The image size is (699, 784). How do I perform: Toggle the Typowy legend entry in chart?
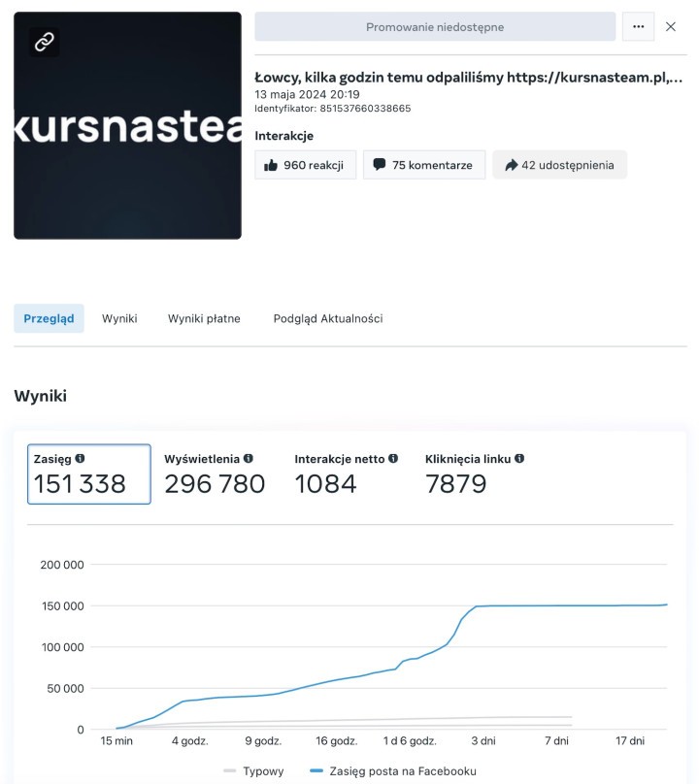pos(253,771)
